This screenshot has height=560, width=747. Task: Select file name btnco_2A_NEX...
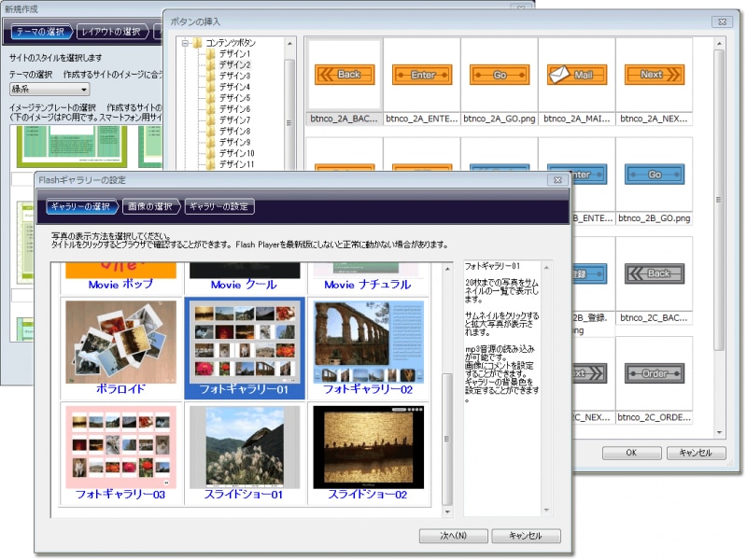[655, 119]
